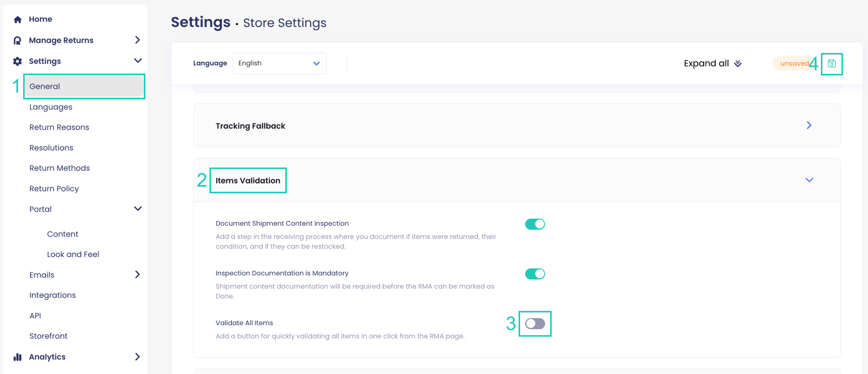The height and width of the screenshot is (374, 868).
Task: Click the Items Validation section title
Action: (x=248, y=181)
